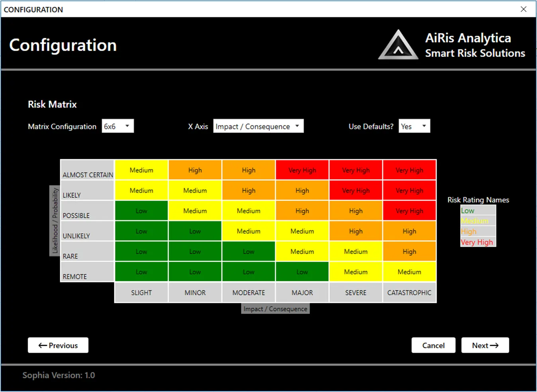This screenshot has height=392, width=537.
Task: Click the RARE row header
Action: point(87,251)
